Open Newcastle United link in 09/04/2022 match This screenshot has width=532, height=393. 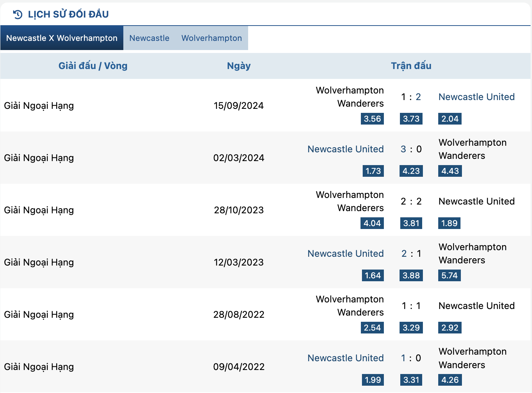(x=346, y=358)
